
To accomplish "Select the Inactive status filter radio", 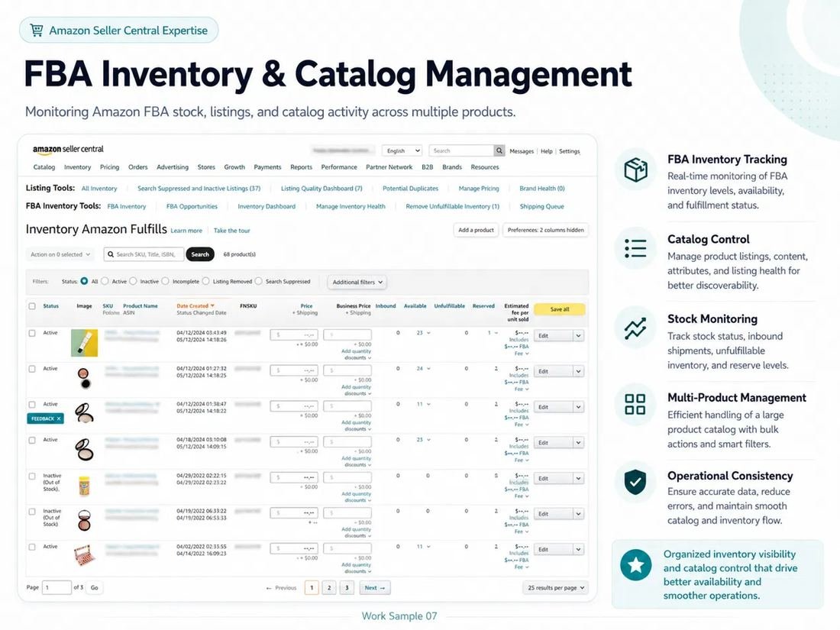I will tap(134, 281).
